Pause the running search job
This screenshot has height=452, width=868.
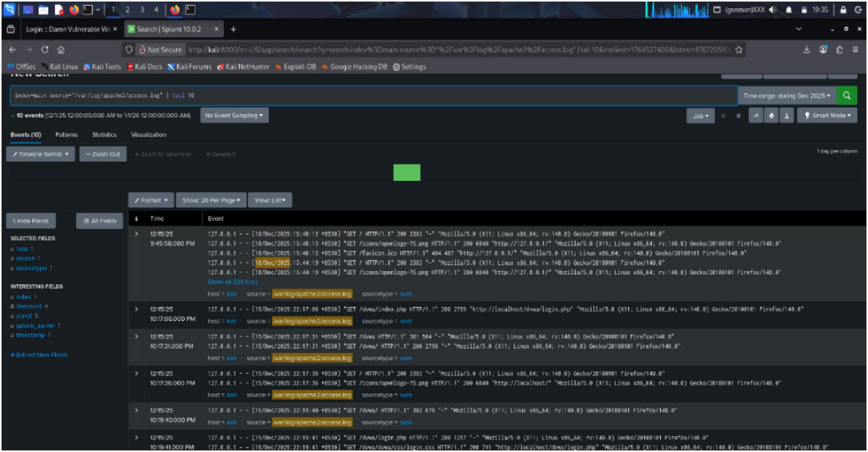[x=723, y=116]
